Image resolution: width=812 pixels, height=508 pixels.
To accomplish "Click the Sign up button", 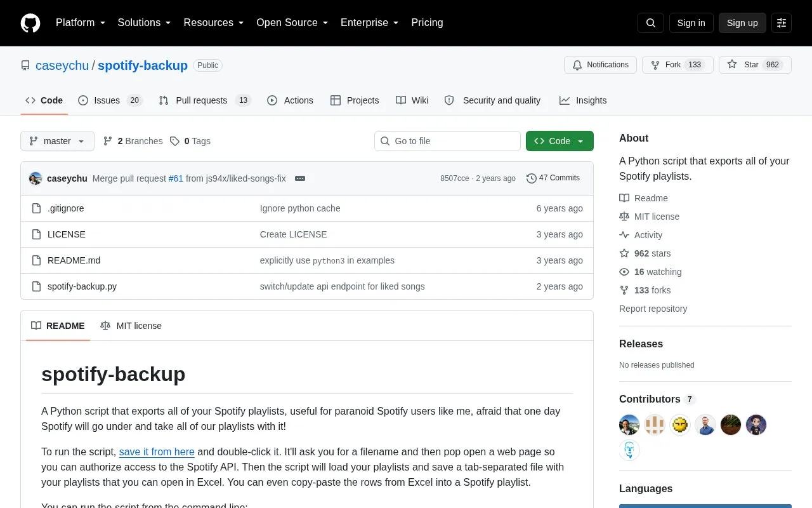I will (x=742, y=23).
